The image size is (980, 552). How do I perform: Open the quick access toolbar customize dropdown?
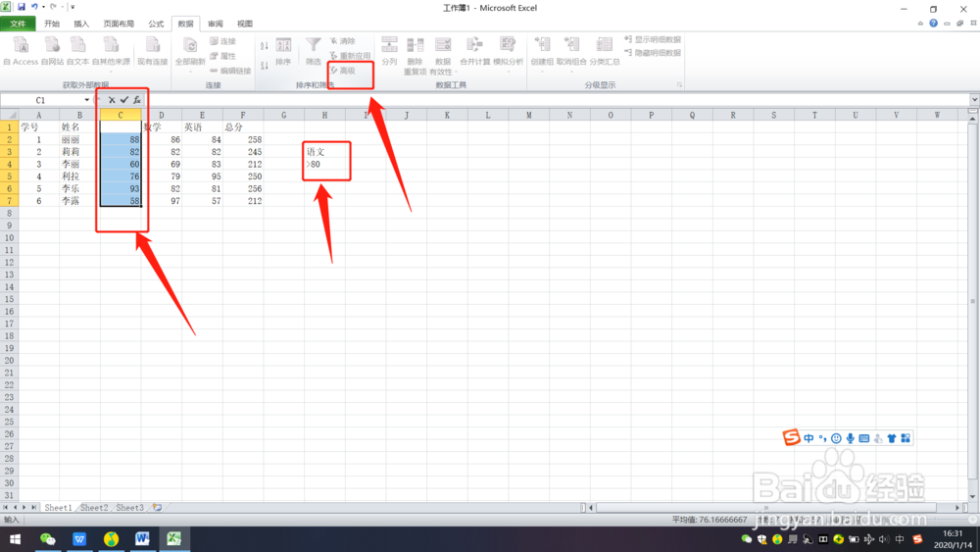[73, 7]
